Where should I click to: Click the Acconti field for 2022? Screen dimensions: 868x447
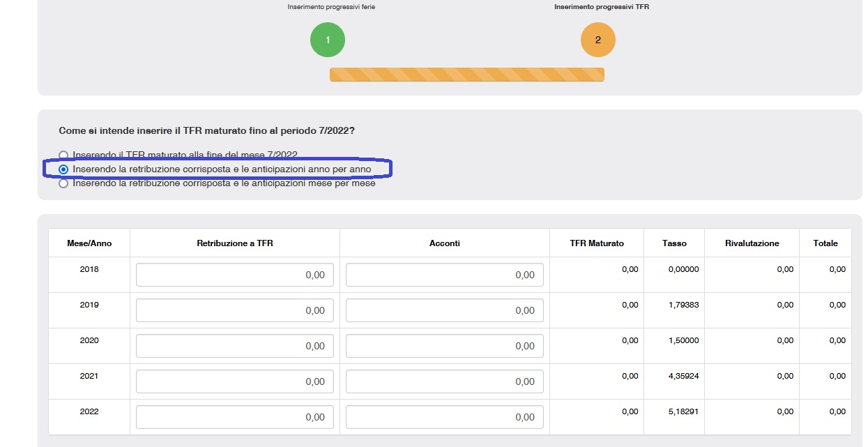(444, 417)
